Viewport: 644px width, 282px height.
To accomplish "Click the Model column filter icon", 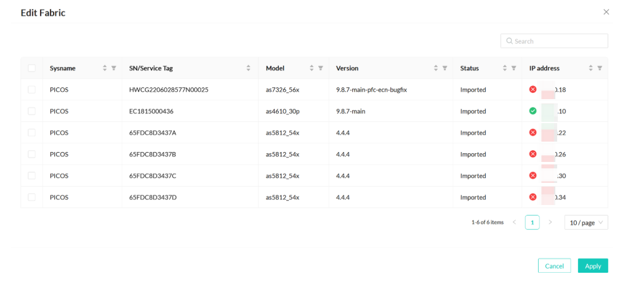I will point(320,68).
